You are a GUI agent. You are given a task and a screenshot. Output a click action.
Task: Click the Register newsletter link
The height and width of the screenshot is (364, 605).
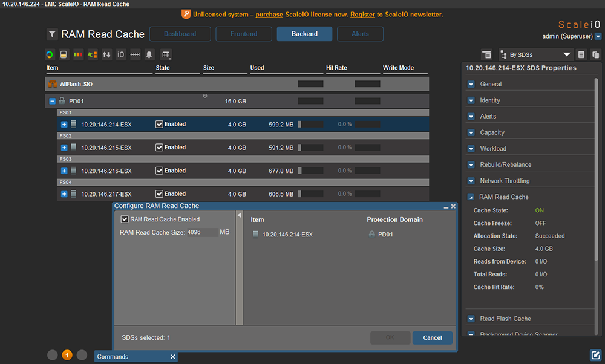(362, 15)
